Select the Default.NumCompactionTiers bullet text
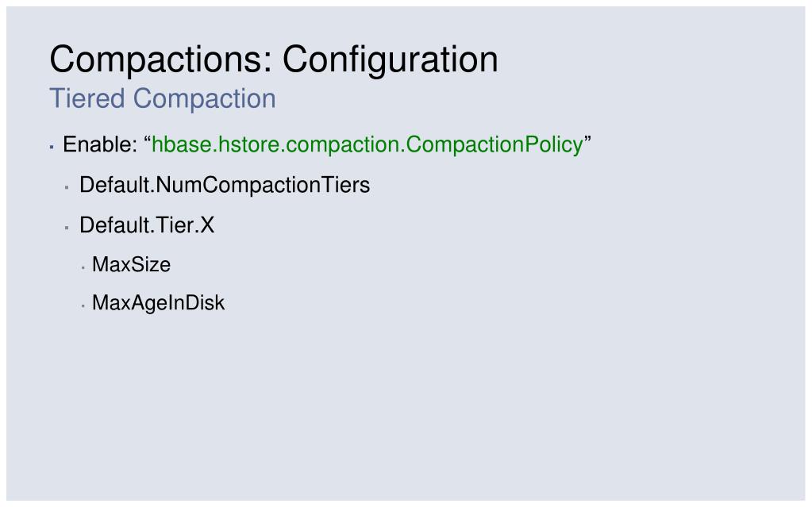Image resolution: width=812 pixels, height=507 pixels. (x=225, y=186)
